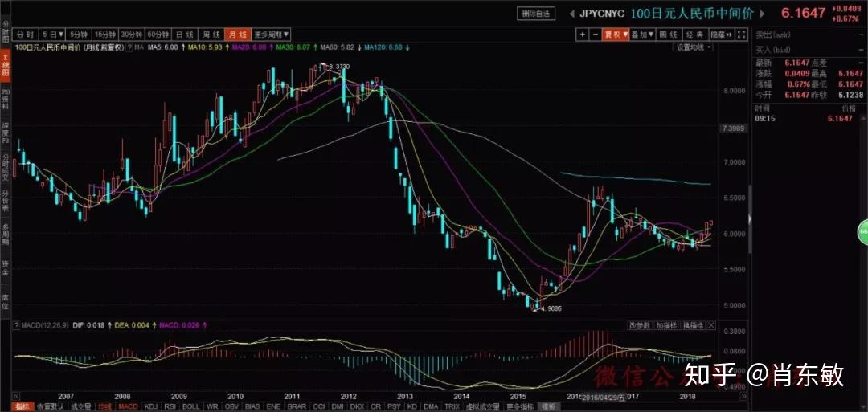The height and width of the screenshot is (412, 868).
Task: Open the 复权 adjustment dropdown
Action: 616,35
